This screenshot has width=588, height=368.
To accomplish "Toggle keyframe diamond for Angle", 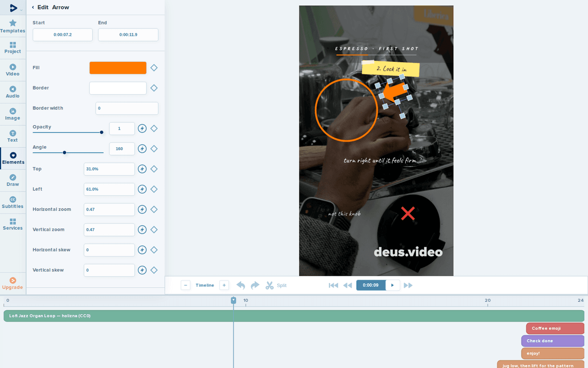I will tap(154, 149).
